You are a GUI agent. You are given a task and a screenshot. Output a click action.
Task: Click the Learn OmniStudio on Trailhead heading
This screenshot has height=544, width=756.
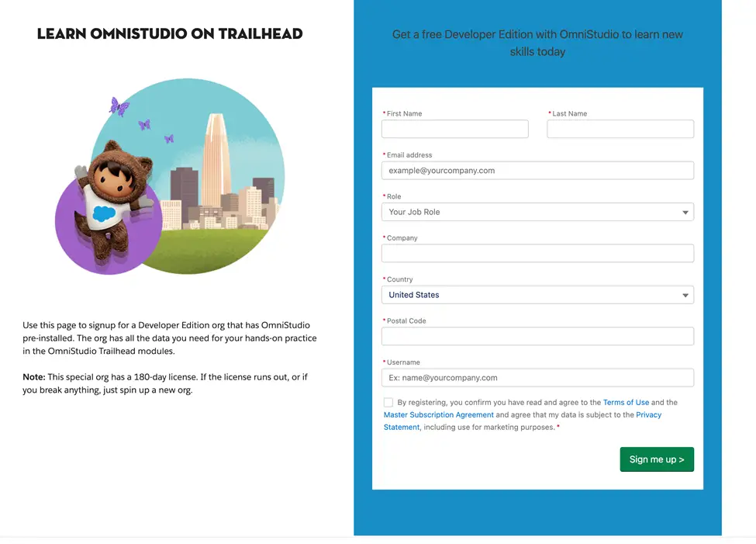(170, 34)
